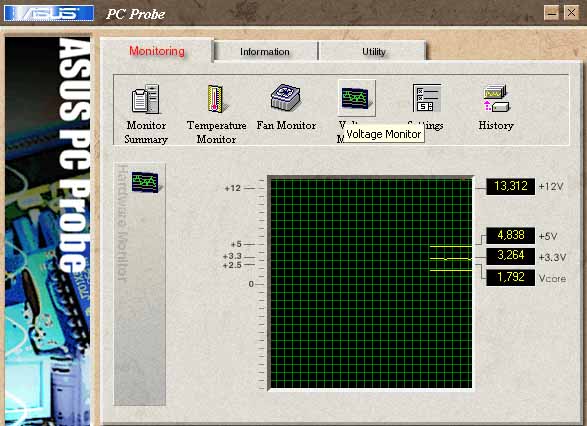Click the +12V label
Screen dimensions: 587x426
pos(551,186)
